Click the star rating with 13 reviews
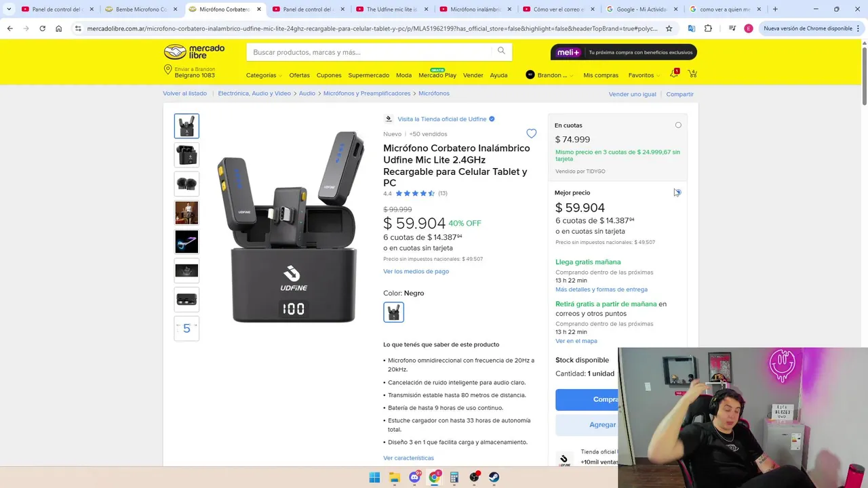Image resolution: width=868 pixels, height=488 pixels. click(415, 193)
